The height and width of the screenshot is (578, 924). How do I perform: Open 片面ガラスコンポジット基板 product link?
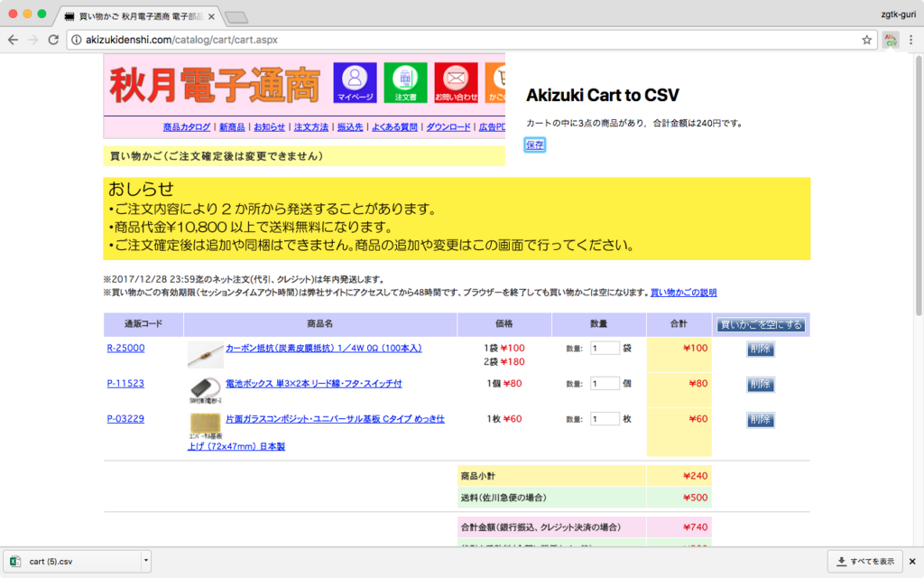click(x=335, y=419)
